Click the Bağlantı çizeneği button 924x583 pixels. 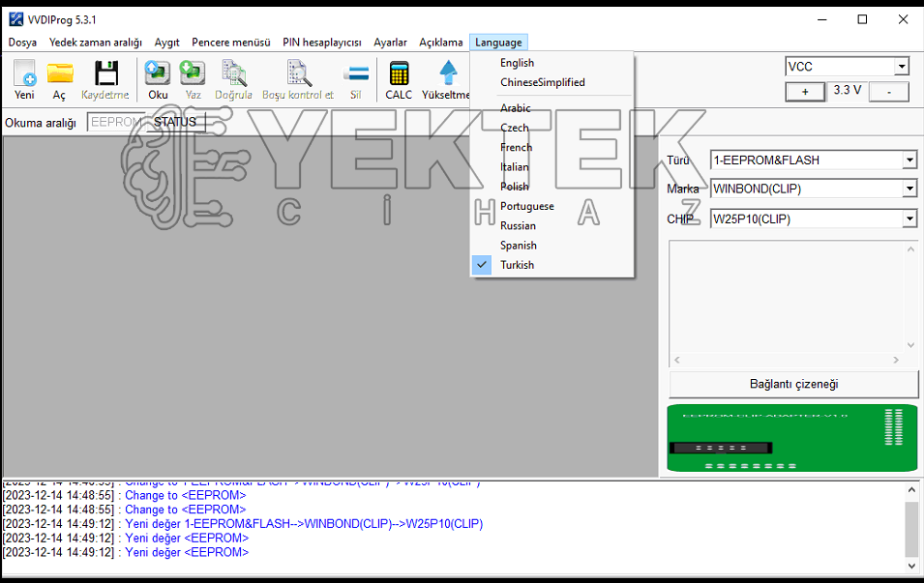click(x=793, y=384)
